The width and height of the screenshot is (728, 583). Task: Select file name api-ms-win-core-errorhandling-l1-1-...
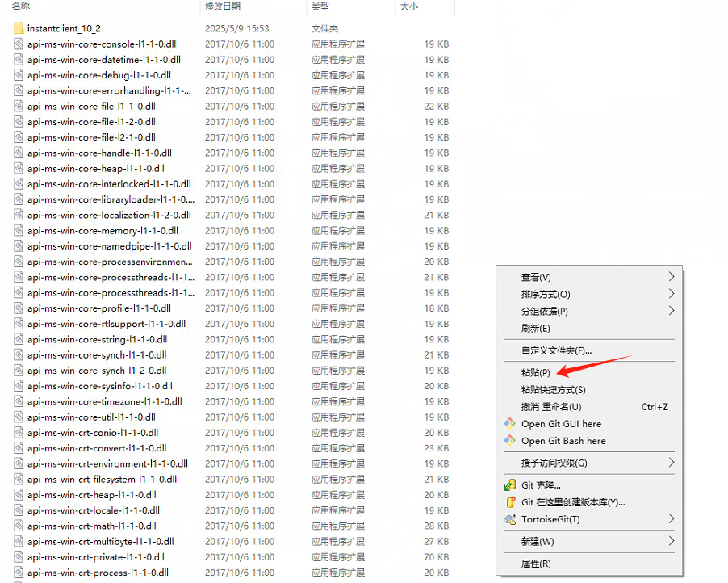pyautogui.click(x=109, y=90)
